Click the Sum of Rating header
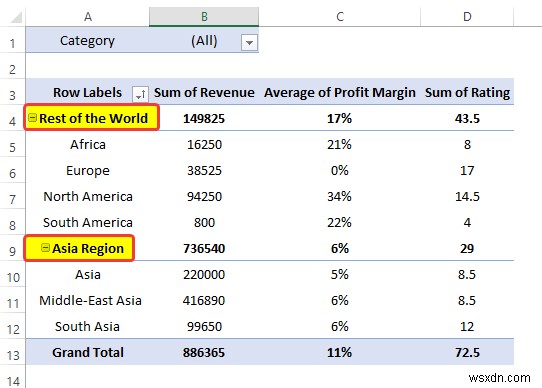This screenshot has width=542, height=388. pos(467,92)
